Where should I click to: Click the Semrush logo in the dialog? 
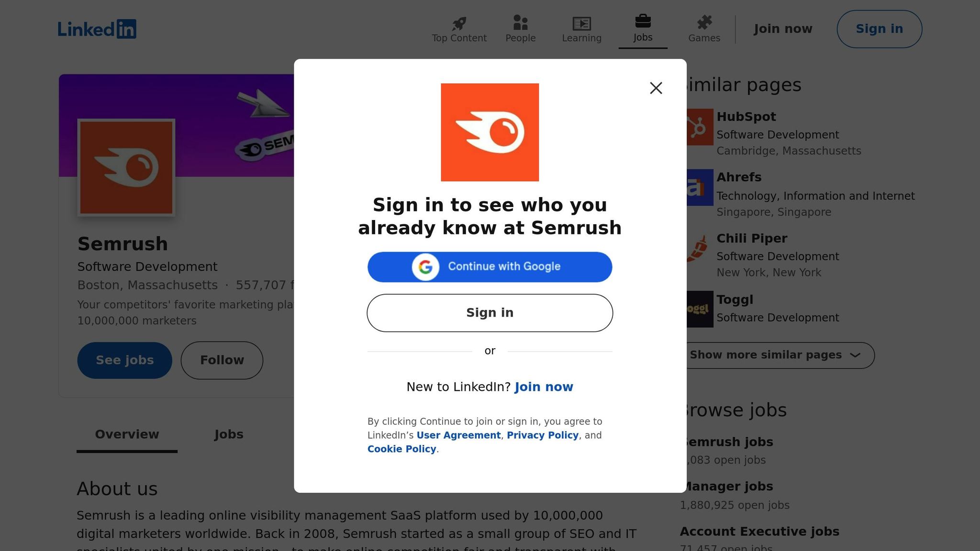pyautogui.click(x=490, y=132)
